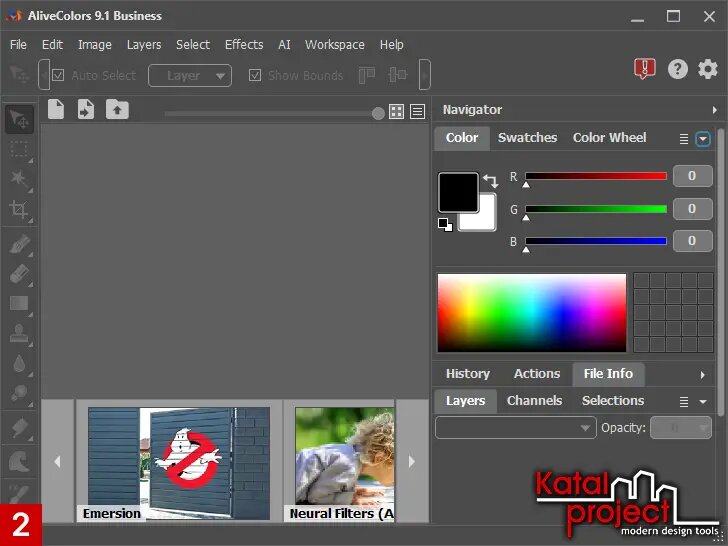Click the align edges icon in options bar
The image size is (728, 546).
(x=367, y=75)
